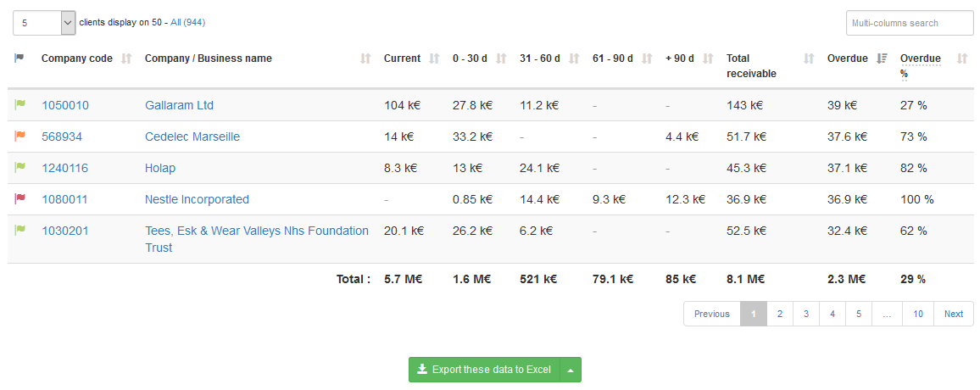Expand the Export to Excel options caret
Image resolution: width=980 pixels, height=390 pixels.
(571, 370)
